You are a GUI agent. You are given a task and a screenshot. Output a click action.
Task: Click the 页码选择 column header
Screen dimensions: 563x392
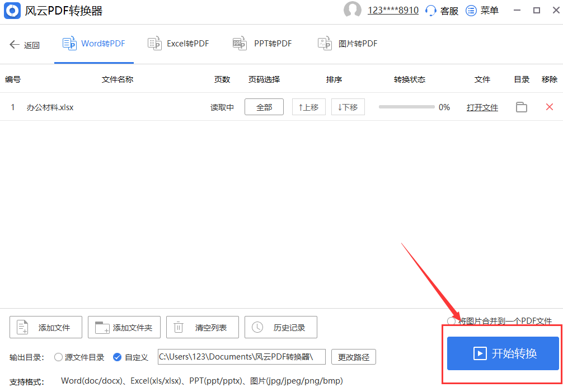click(x=264, y=79)
